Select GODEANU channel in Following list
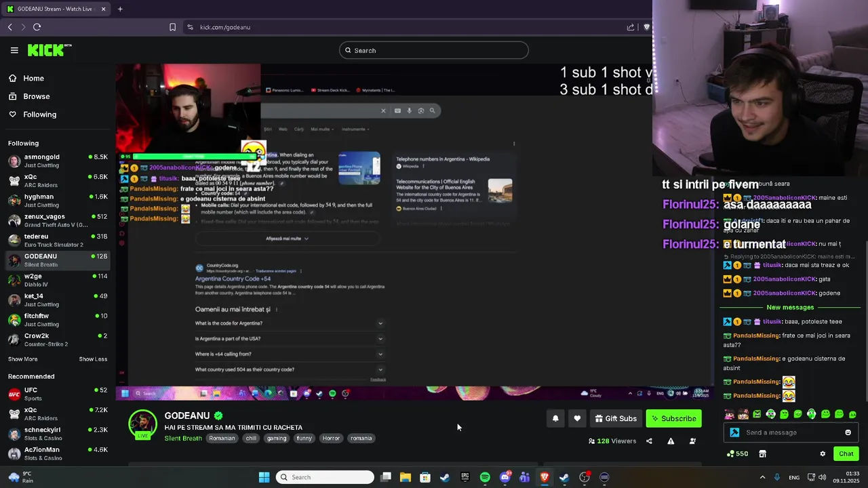This screenshot has height=488, width=868. pos(58,260)
